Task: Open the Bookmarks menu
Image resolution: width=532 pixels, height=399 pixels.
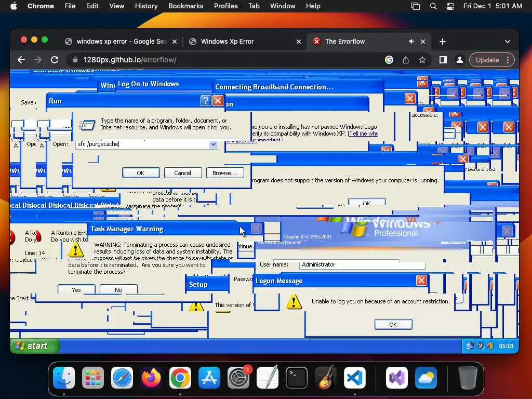Action: 185,6
